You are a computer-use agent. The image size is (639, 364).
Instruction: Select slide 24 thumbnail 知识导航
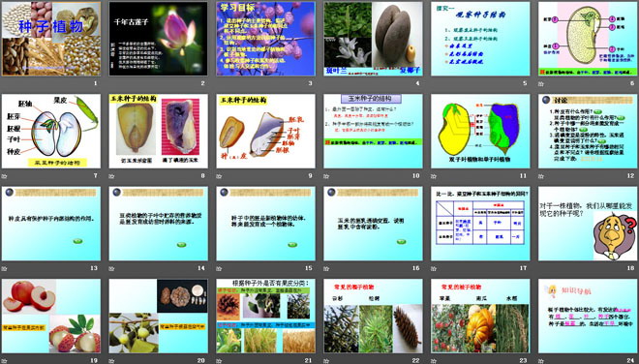588,316
